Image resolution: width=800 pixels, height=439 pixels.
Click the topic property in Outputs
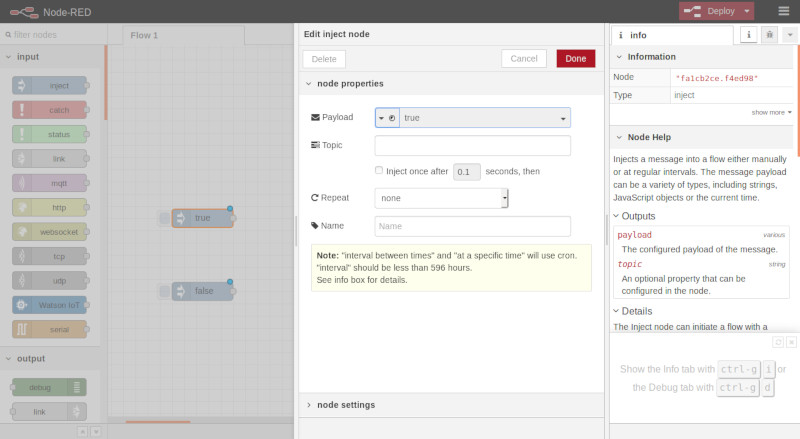point(630,264)
